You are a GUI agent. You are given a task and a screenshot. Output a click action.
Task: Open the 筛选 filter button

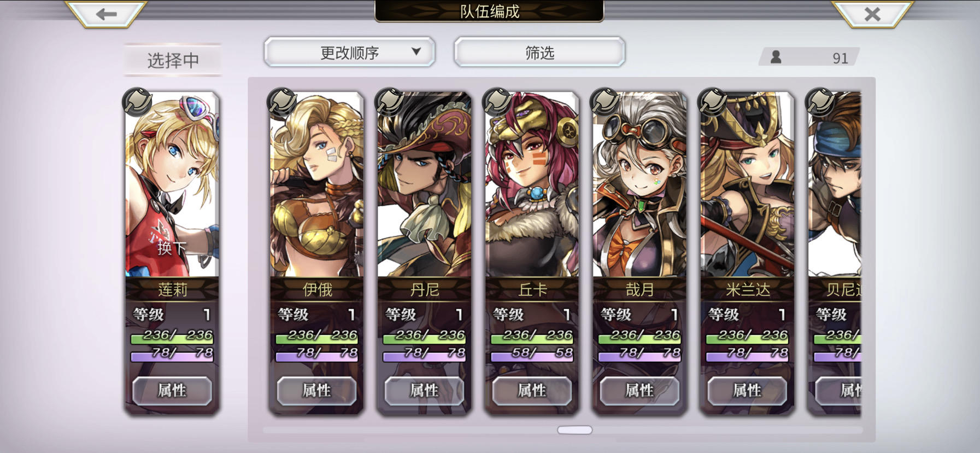click(x=539, y=53)
